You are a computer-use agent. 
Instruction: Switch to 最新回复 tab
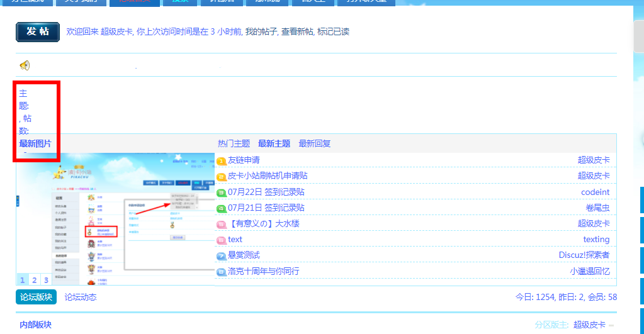314,143
